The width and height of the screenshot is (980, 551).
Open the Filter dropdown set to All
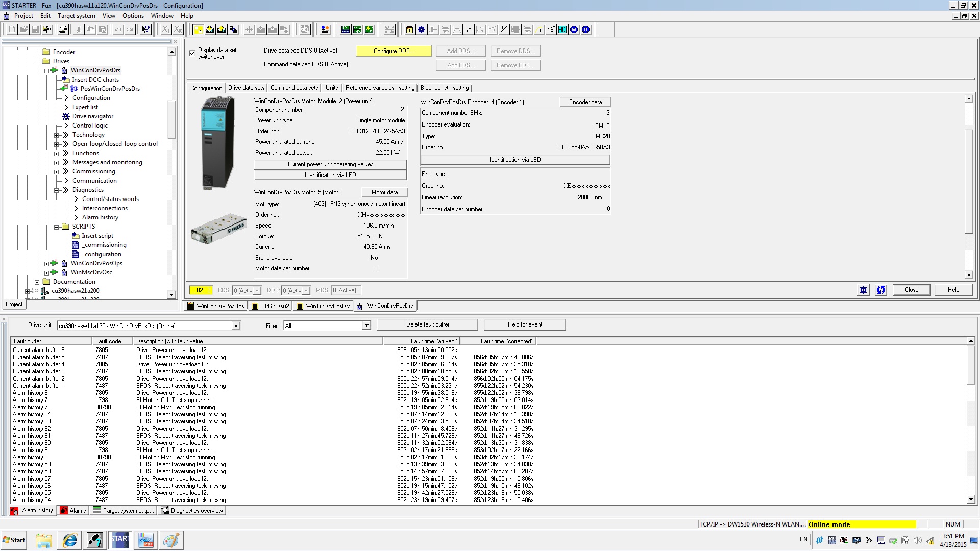point(366,325)
